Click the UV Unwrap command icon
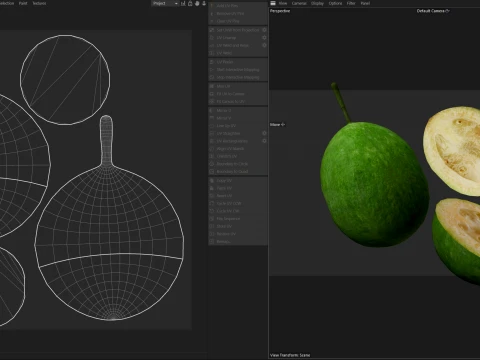480x360 pixels. (211, 38)
